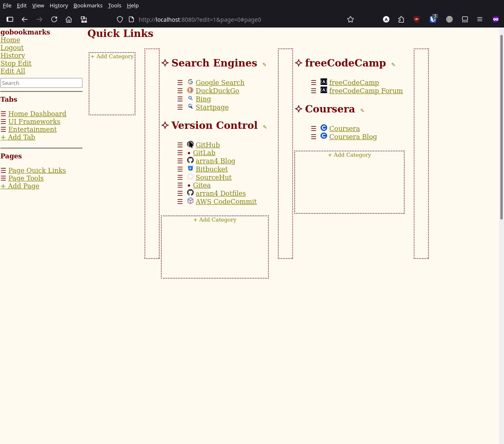
Task: Open the arran4 Dotfiles bookmark
Action: 220,193
